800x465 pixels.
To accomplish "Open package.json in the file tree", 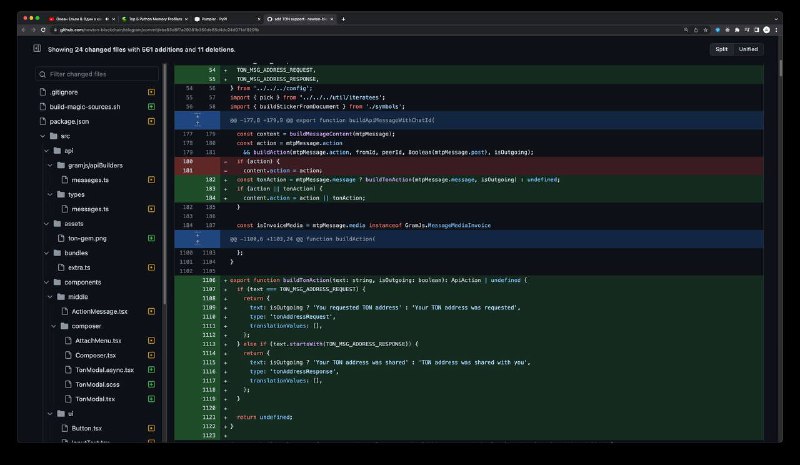I will (69, 121).
